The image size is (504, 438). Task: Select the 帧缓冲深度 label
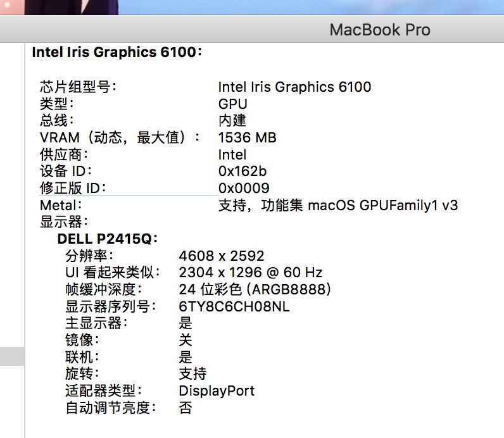[103, 289]
